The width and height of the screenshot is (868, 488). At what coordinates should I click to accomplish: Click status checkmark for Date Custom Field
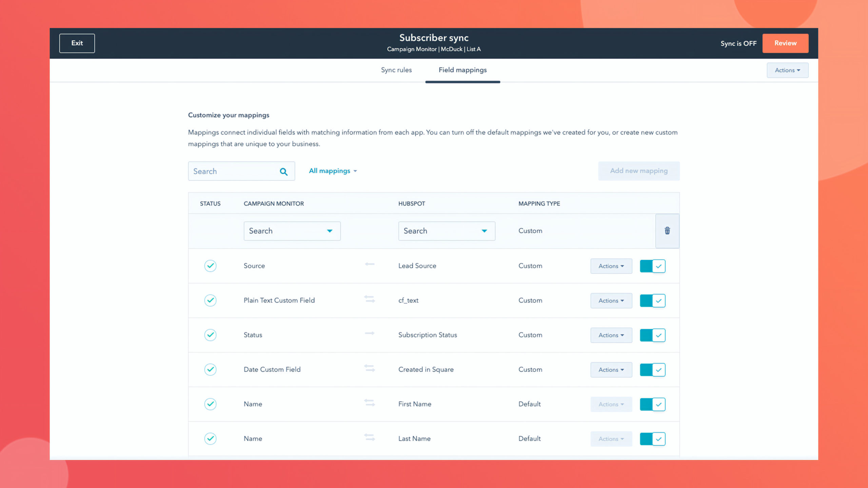[210, 369]
